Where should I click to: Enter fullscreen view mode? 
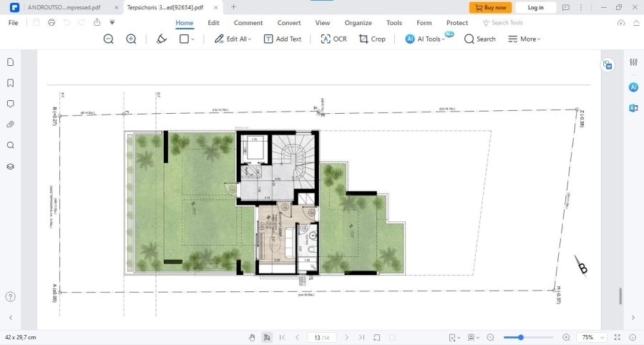click(x=617, y=338)
